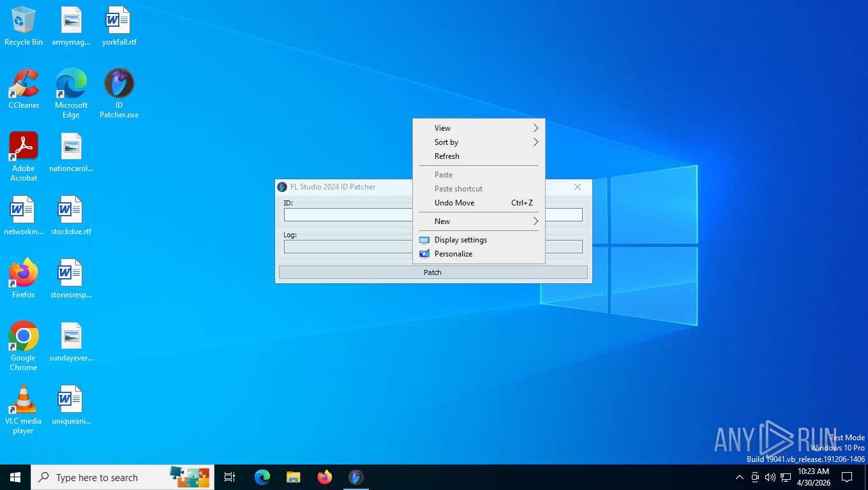868x490 pixels.
Task: Select the stockdue.rtf document icon
Action: (x=71, y=216)
